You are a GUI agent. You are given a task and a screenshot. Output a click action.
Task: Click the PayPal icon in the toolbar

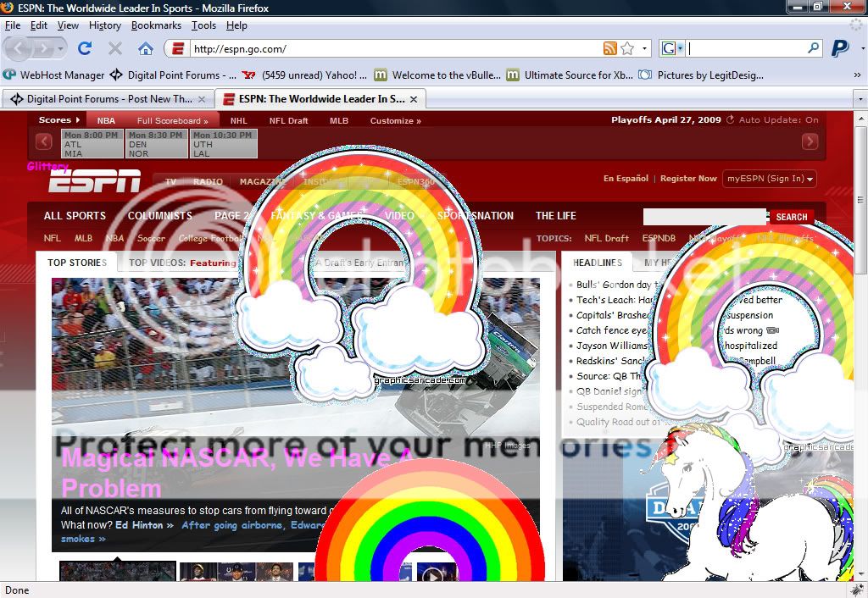(x=840, y=48)
